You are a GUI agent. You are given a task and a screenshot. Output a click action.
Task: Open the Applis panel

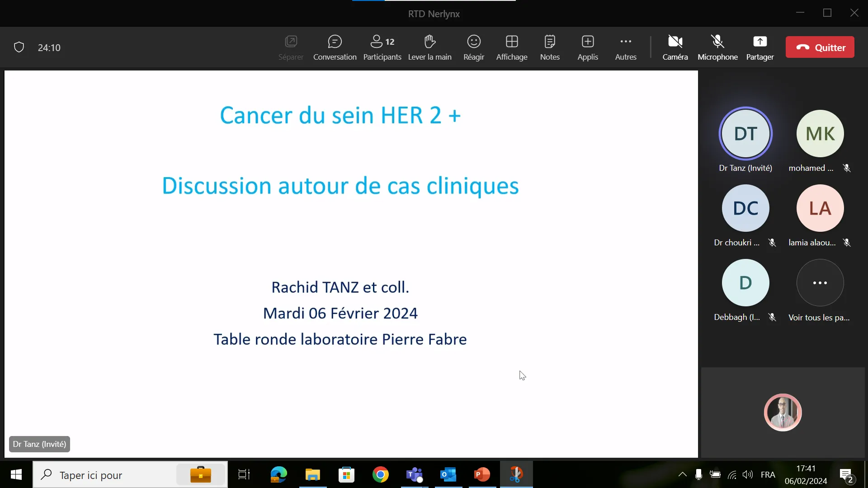click(x=588, y=47)
